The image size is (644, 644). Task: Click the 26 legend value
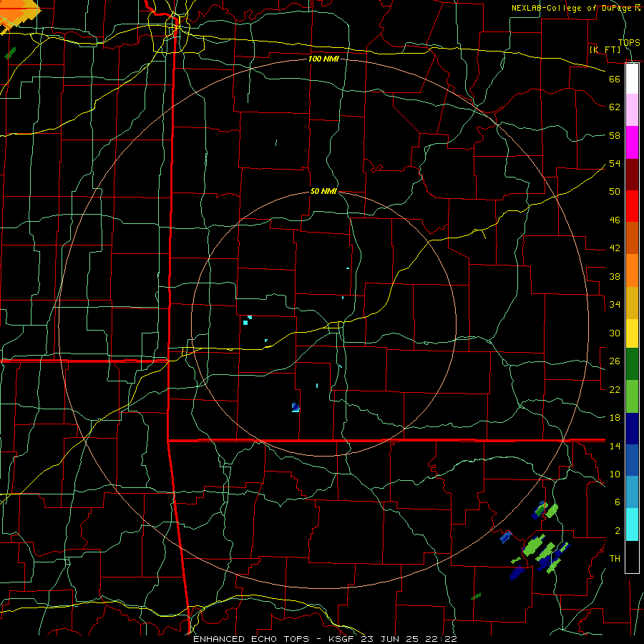pos(615,361)
